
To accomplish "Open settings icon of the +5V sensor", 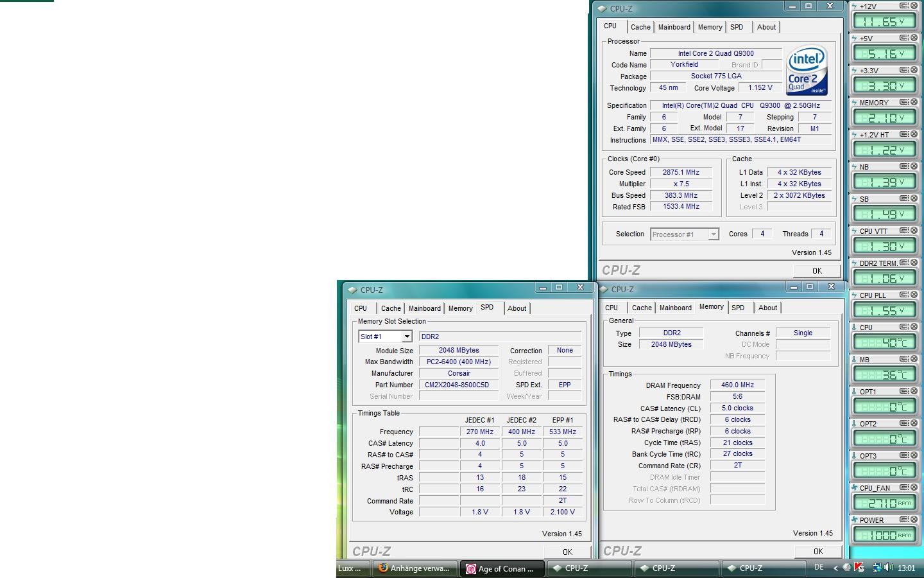I will (903, 38).
